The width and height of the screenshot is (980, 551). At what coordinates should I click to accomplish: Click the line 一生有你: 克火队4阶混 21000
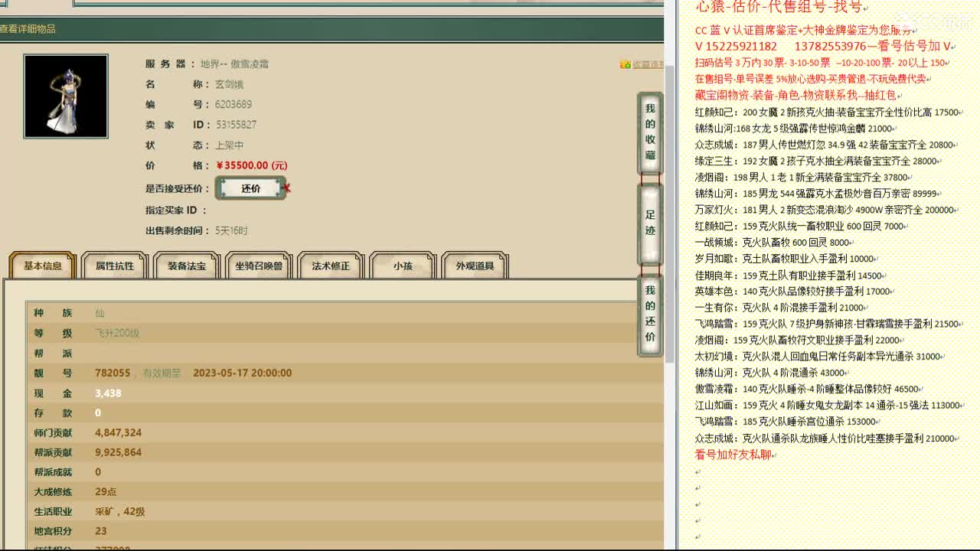(779, 308)
